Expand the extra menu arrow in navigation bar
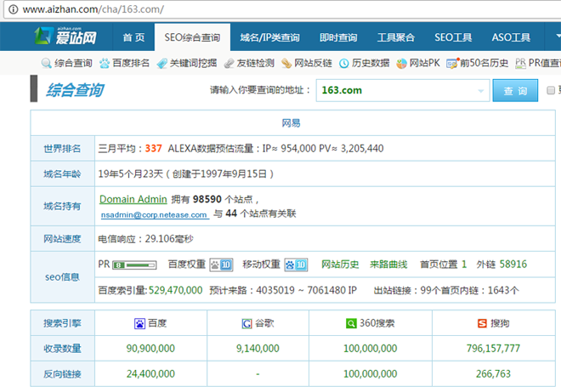This screenshot has height=392, width=561. (558, 37)
